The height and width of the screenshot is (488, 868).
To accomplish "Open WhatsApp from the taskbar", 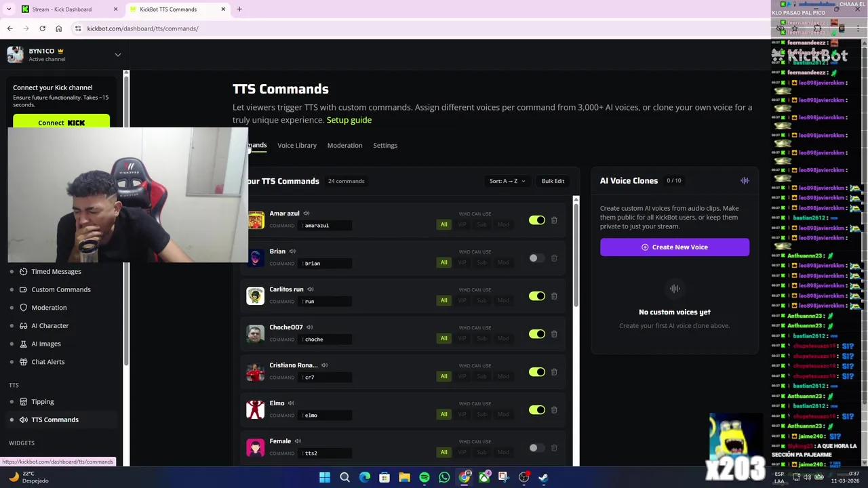I will coord(444,477).
